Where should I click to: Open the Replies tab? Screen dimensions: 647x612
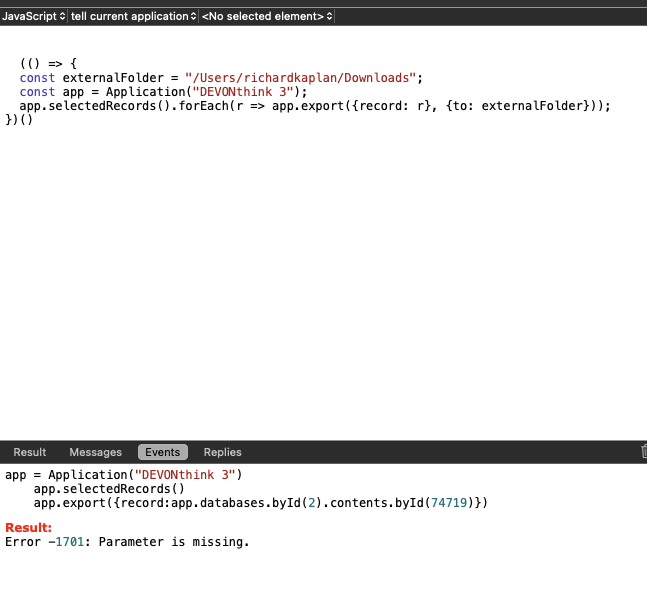pyautogui.click(x=222, y=452)
